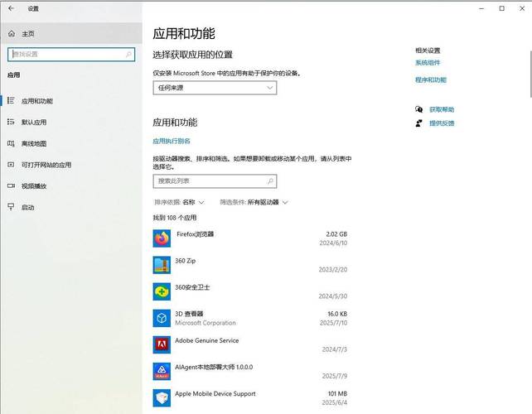Click the Apple Mobile Device Support icon
Screen dimensions: 532x414
point(162,397)
